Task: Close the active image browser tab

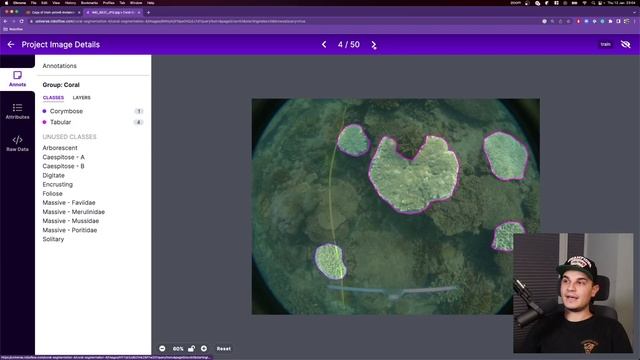Action: [x=139, y=13]
